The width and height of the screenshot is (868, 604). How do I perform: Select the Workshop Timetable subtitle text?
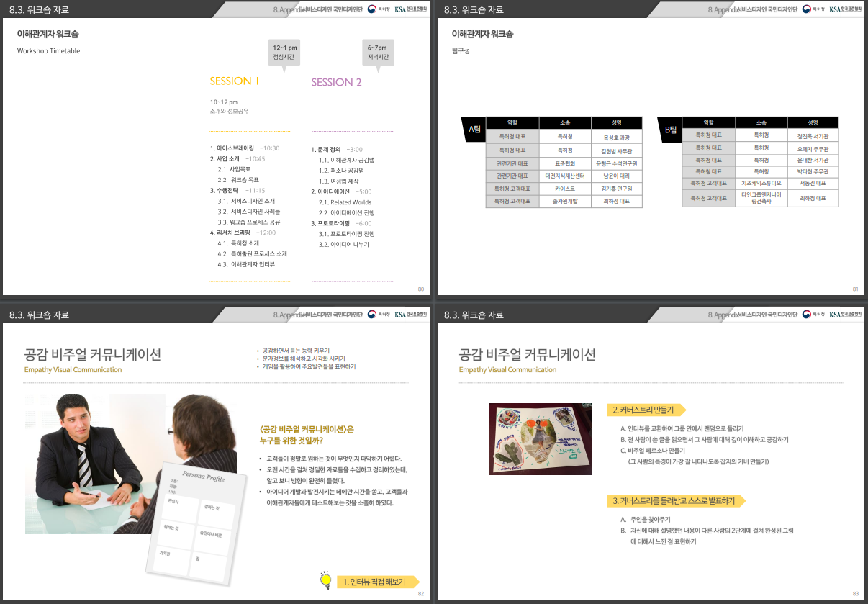pyautogui.click(x=49, y=51)
